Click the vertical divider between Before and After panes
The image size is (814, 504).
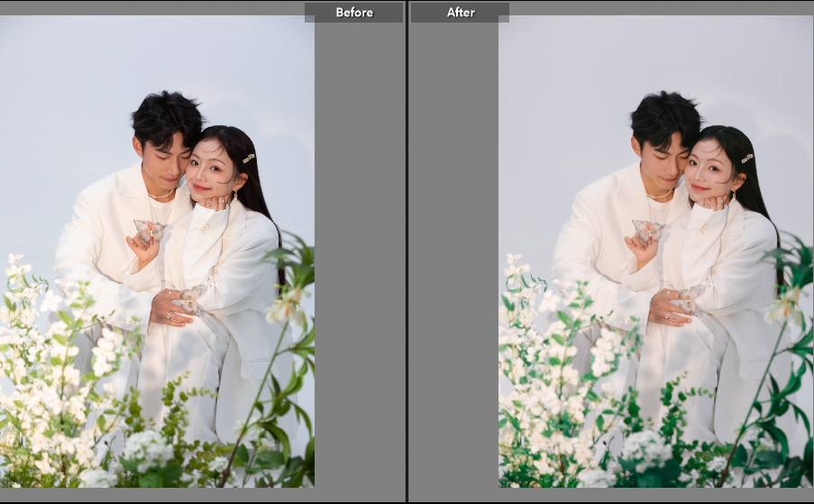(x=407, y=252)
